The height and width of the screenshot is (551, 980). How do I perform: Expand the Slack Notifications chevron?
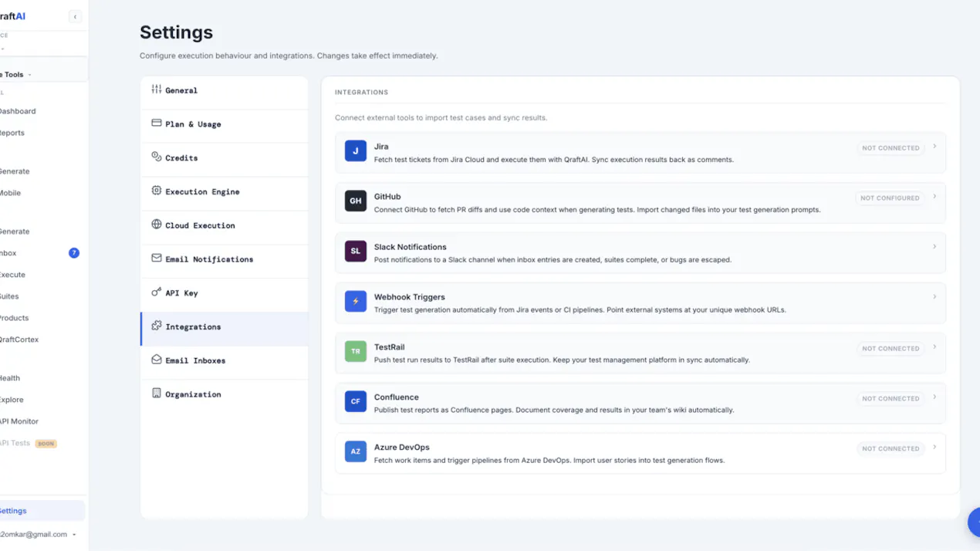(934, 247)
